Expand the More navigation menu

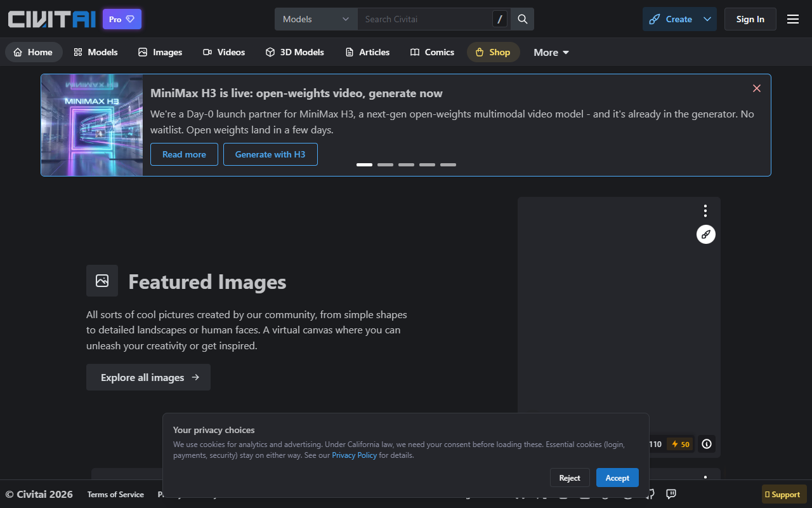[x=551, y=52]
